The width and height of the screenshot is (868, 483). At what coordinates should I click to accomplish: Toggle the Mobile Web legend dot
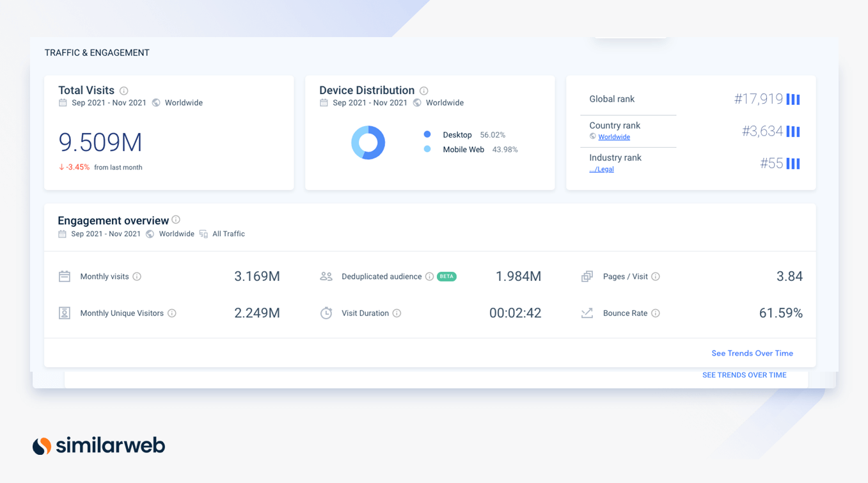coord(427,149)
